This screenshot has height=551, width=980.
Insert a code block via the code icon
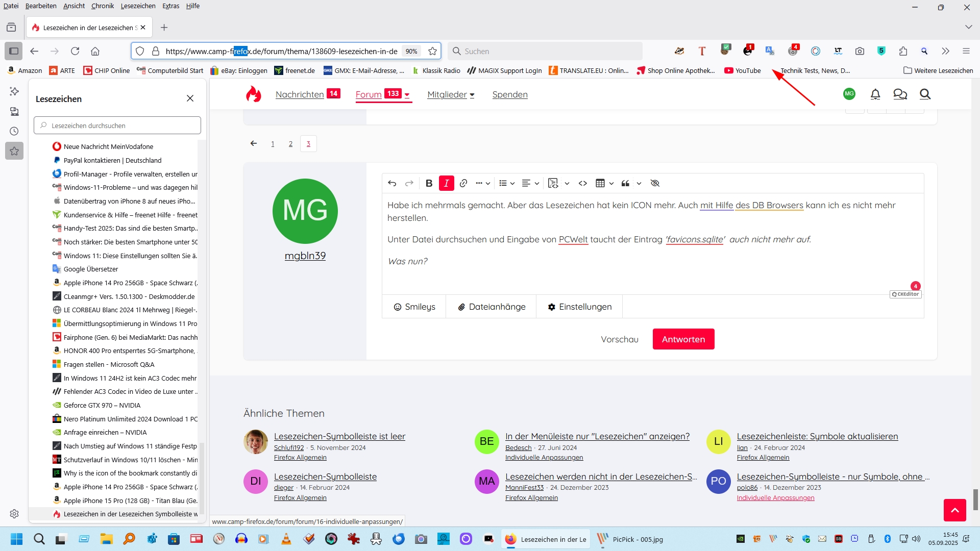click(x=582, y=183)
